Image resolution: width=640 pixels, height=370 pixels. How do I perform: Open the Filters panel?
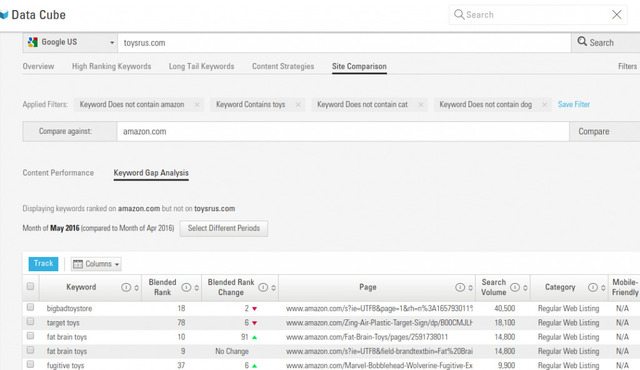627,66
